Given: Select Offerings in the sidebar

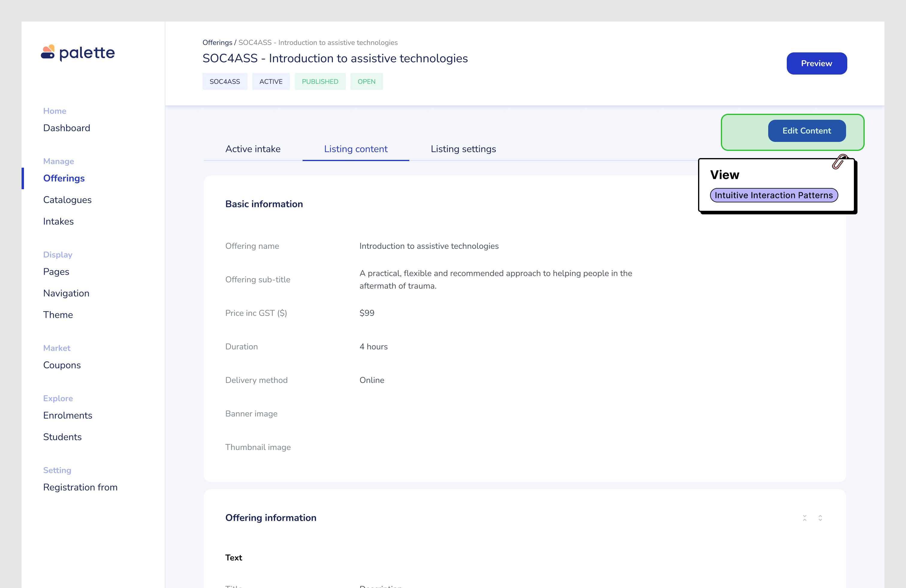Looking at the screenshot, I should coord(64,178).
